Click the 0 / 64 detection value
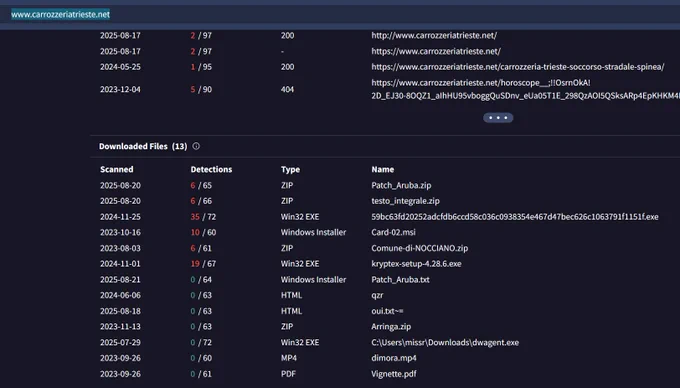This screenshot has height=388, width=680. click(x=201, y=280)
